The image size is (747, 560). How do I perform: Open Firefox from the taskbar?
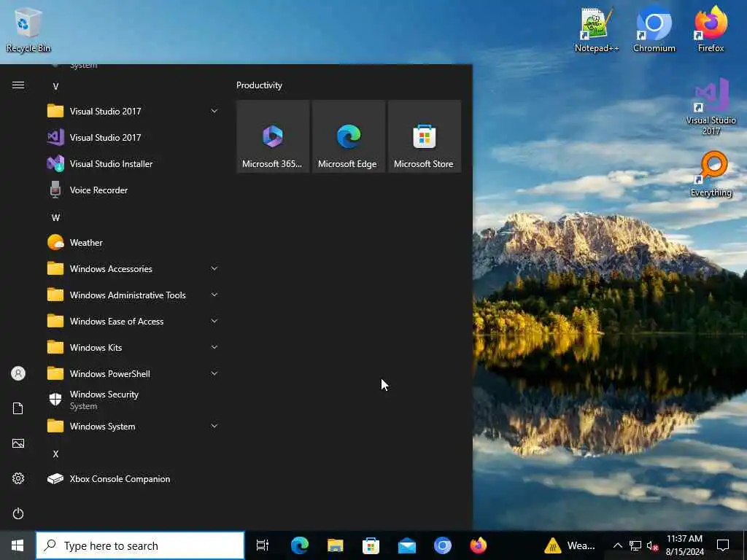(x=479, y=545)
